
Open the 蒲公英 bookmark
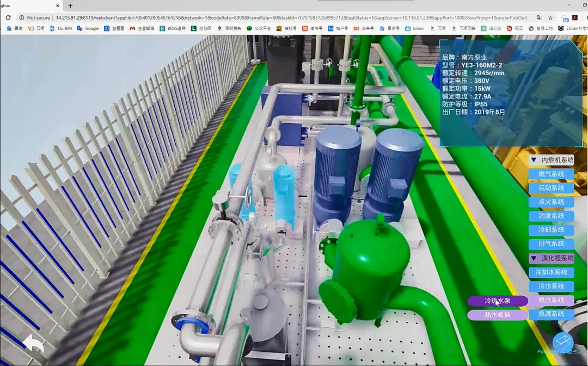tap(491, 28)
